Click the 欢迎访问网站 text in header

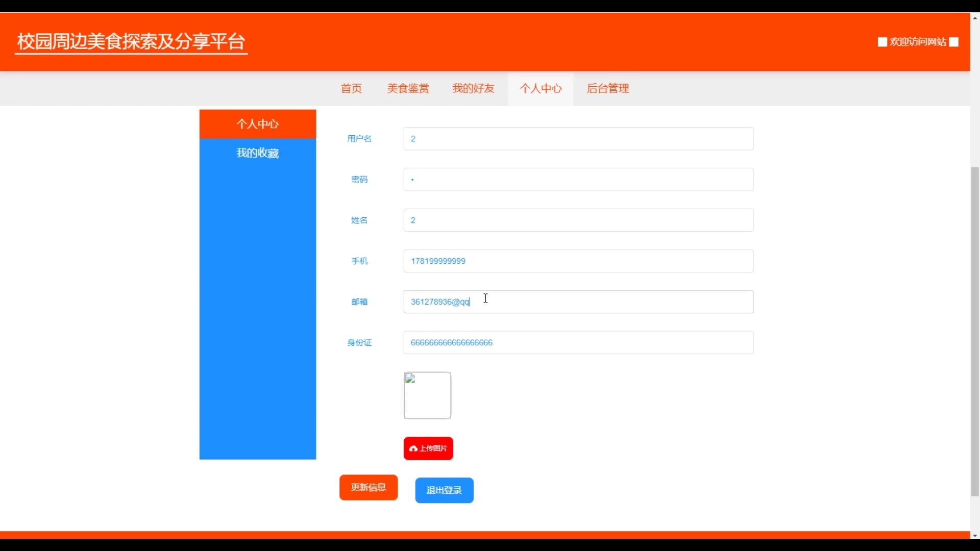click(x=918, y=42)
